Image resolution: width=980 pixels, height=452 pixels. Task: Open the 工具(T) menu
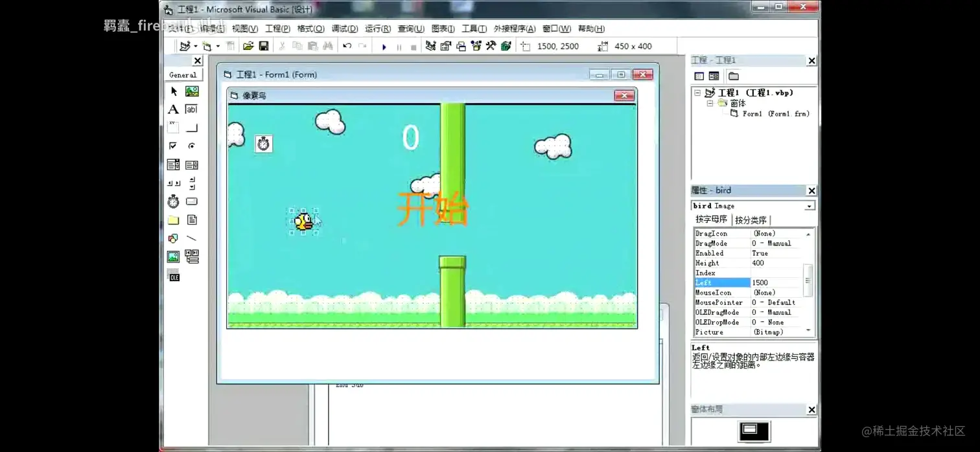[x=474, y=28]
